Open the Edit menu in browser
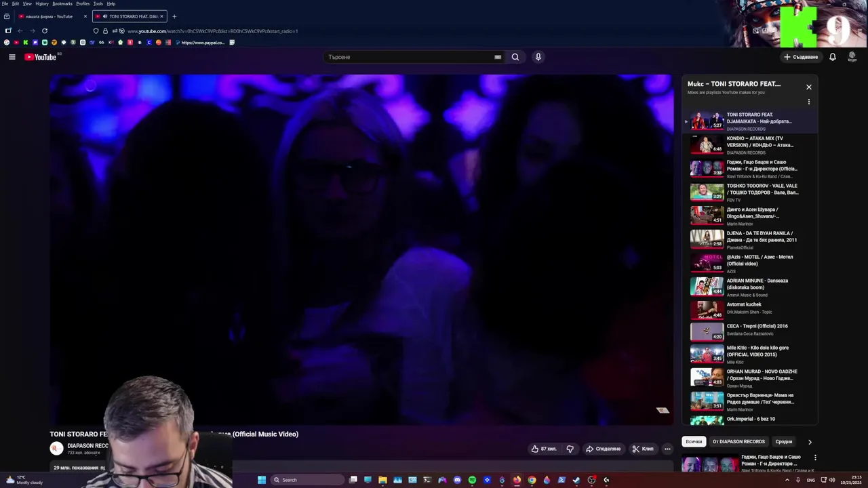Viewport: 868px width, 488px height. [x=15, y=3]
